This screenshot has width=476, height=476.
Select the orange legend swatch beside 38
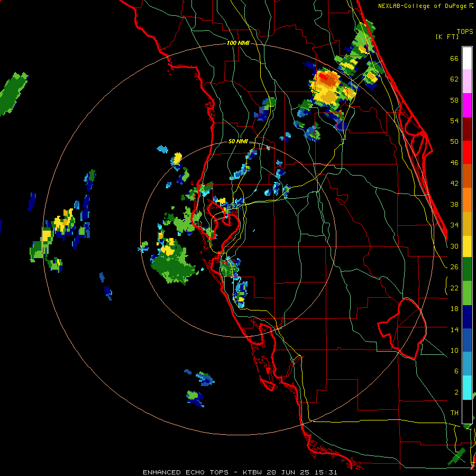(467, 200)
